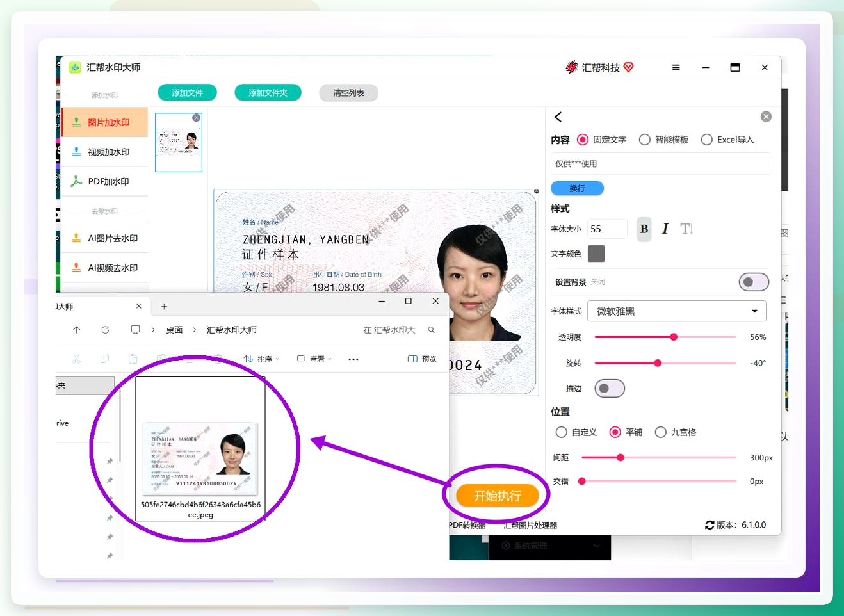Click the 汇帮科技 logo in title bar
Image resolution: width=844 pixels, height=616 pixels.
click(599, 67)
